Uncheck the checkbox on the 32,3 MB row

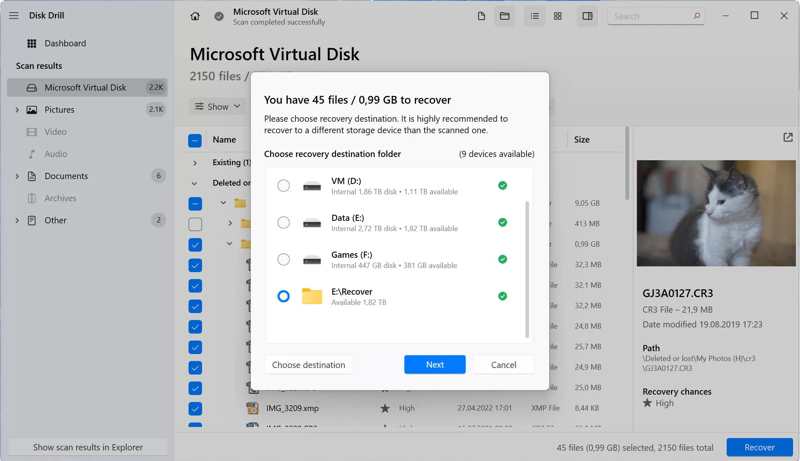coord(195,265)
